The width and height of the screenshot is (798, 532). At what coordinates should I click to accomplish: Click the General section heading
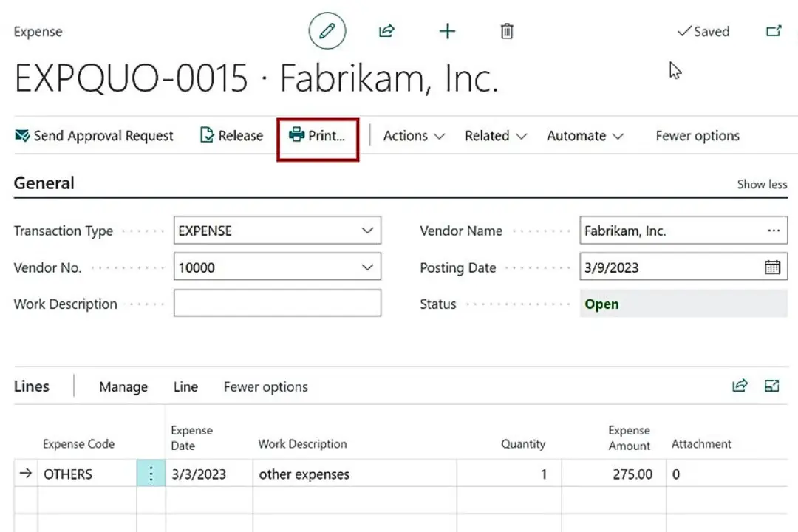pyautogui.click(x=44, y=183)
